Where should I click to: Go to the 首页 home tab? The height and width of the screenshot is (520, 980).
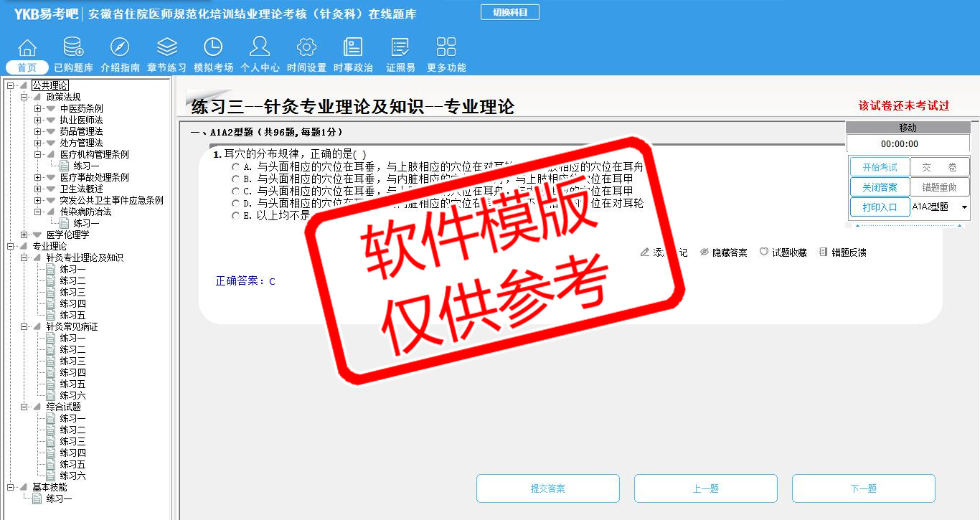(x=27, y=67)
